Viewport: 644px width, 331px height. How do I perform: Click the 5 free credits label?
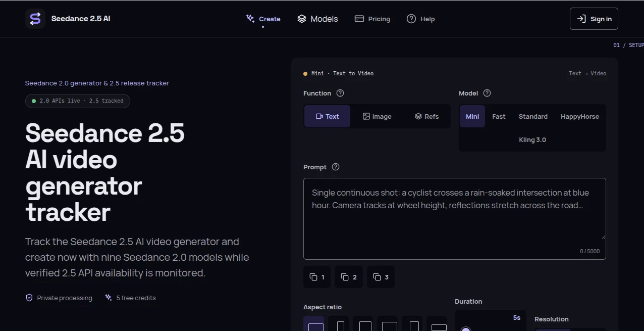click(136, 298)
